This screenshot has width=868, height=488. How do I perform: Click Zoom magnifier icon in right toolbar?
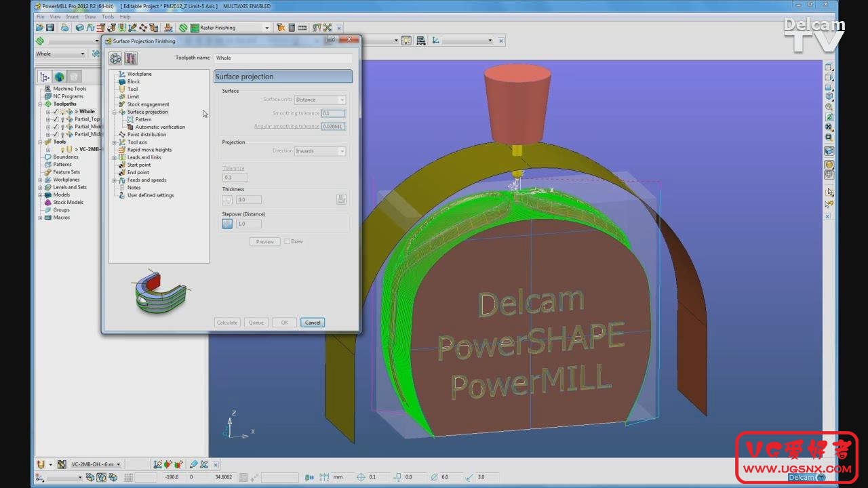(829, 106)
